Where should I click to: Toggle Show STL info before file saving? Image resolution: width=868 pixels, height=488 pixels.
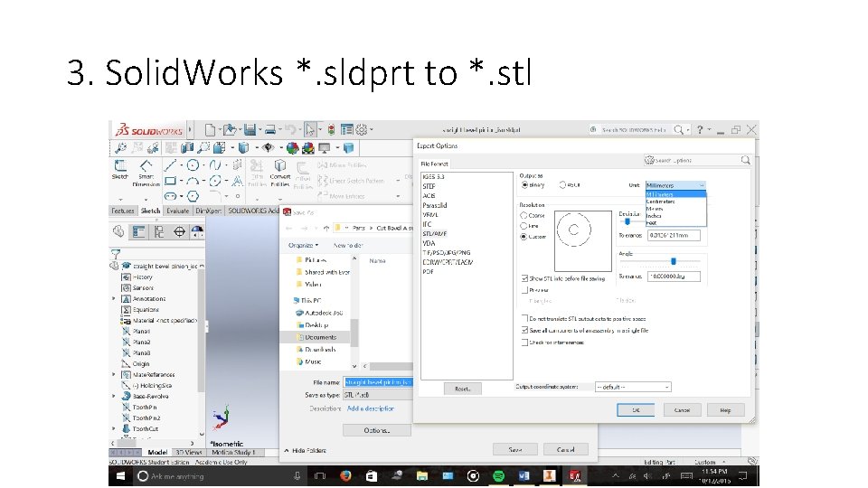[524, 279]
